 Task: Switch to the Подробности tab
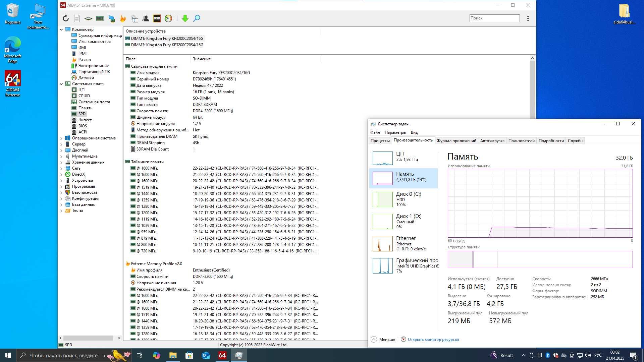(x=551, y=141)
